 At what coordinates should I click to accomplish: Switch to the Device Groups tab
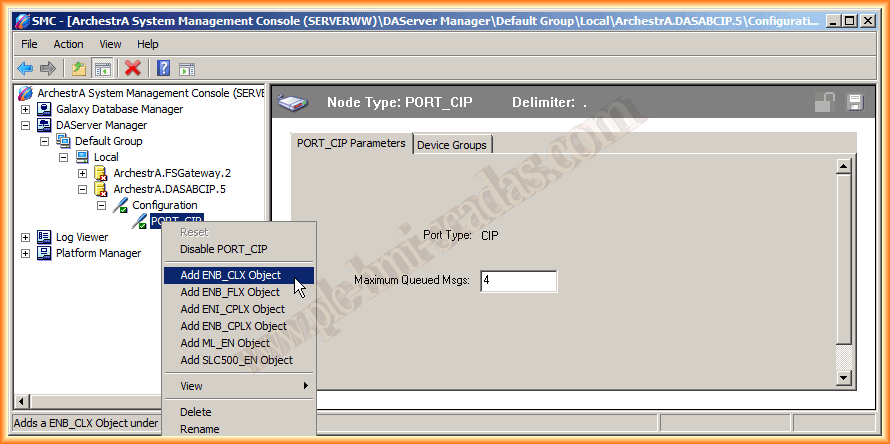click(452, 145)
